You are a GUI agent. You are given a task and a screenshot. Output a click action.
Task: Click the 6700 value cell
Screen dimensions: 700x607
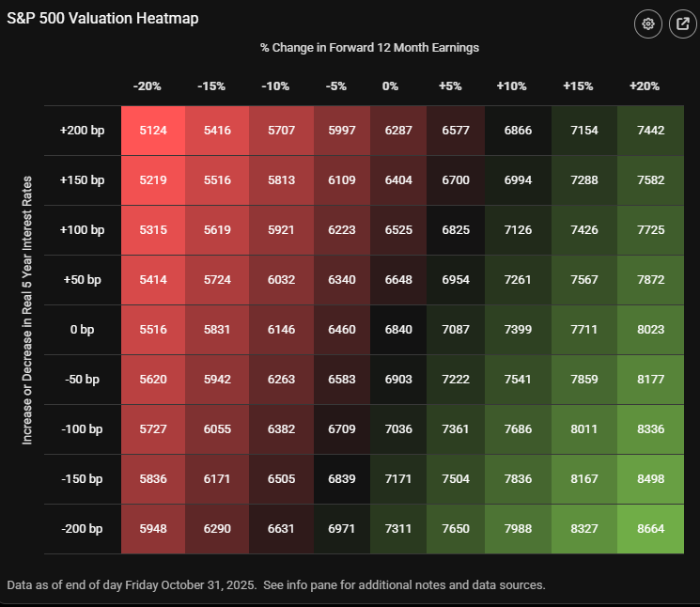click(x=456, y=180)
